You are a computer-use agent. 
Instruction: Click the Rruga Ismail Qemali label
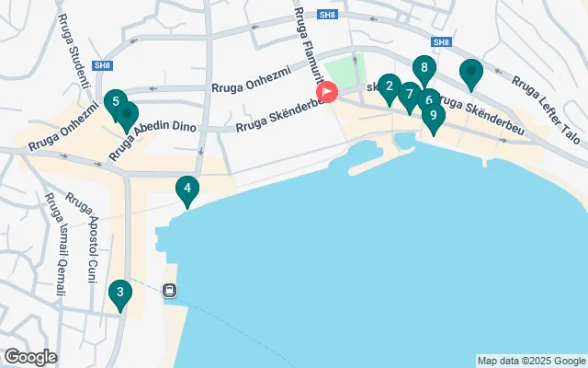click(57, 244)
